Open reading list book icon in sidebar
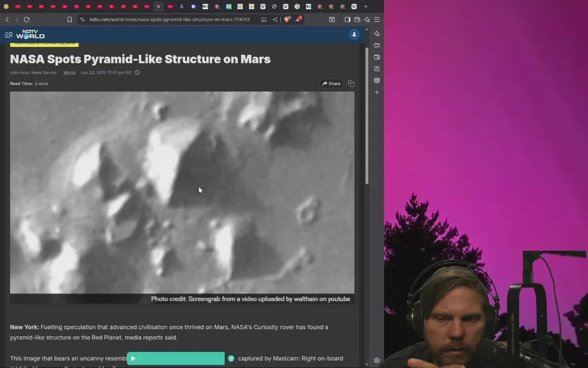This screenshot has height=368, width=588. coord(377,80)
